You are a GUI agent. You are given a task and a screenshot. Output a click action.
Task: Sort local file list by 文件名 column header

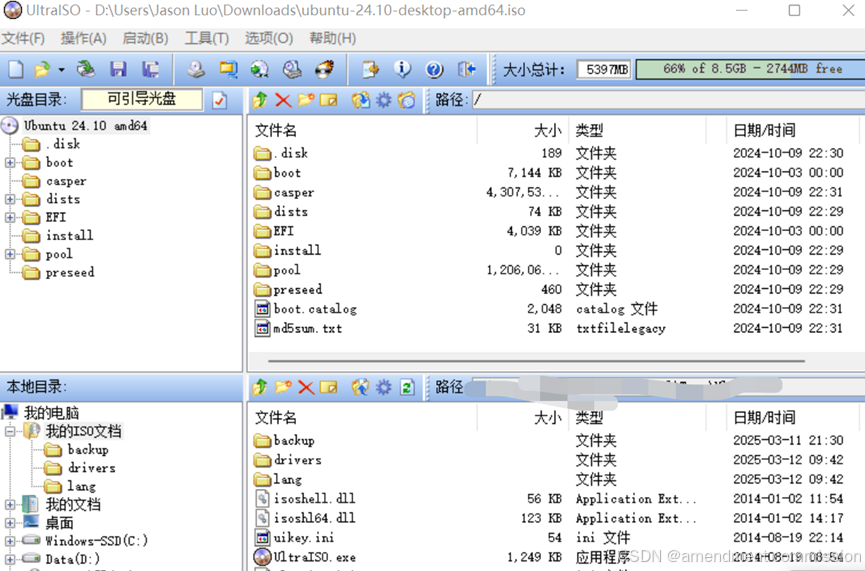coord(363,418)
